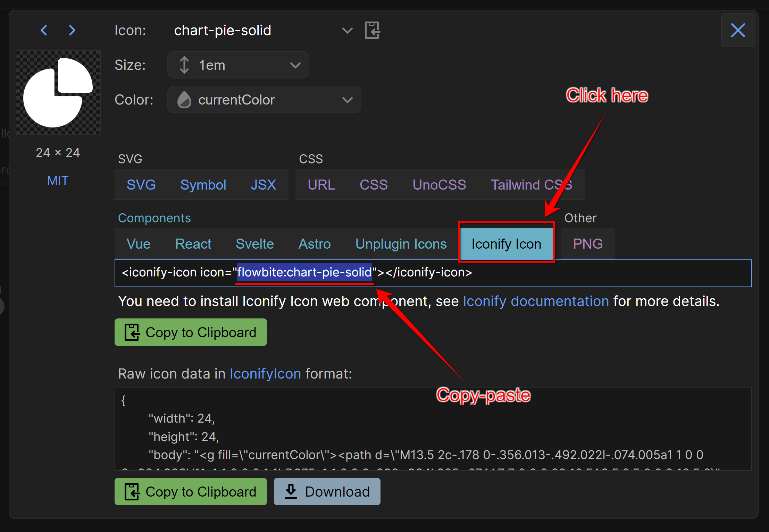Select the JSX tab
The image size is (769, 532).
point(264,185)
